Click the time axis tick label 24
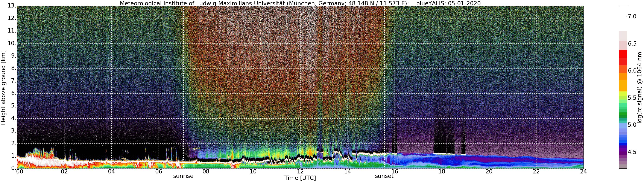Image resolution: width=644 pixels, height=182 pixels. pos(583,172)
